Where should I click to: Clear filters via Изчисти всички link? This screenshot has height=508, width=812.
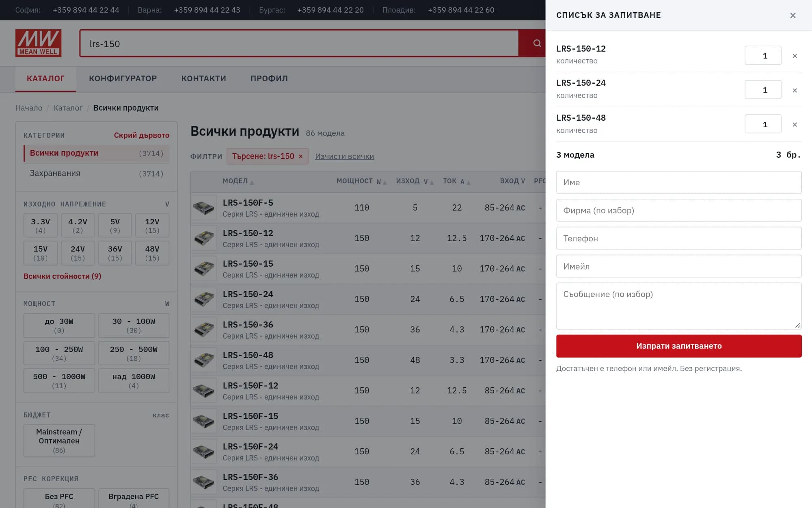[x=344, y=156]
